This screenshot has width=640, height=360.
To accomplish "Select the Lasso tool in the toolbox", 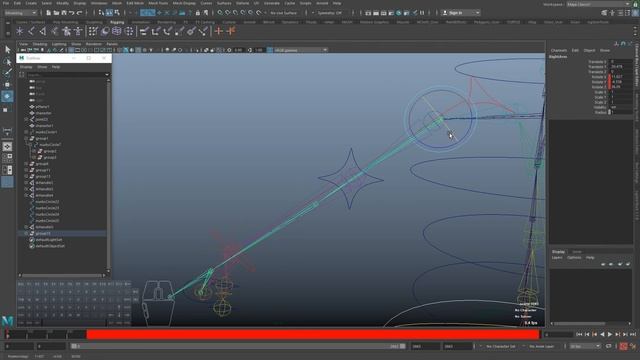I will click(7, 62).
